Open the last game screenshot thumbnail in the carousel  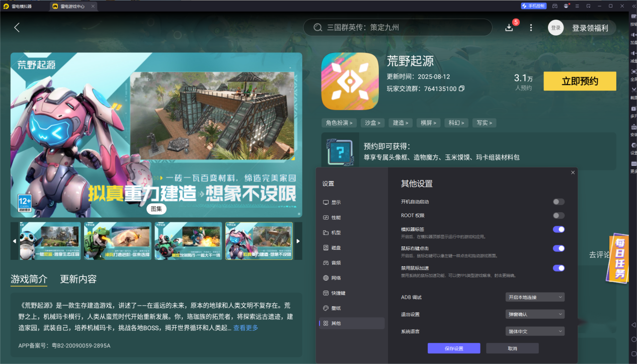pos(259,241)
